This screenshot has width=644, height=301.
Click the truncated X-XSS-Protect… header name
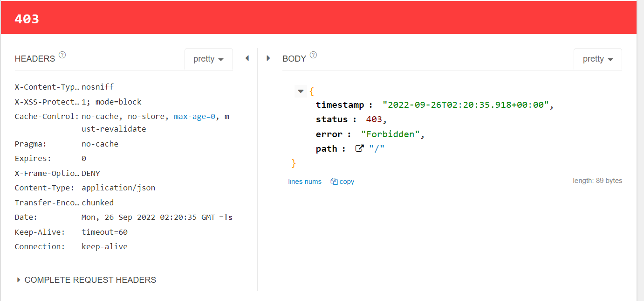click(47, 102)
